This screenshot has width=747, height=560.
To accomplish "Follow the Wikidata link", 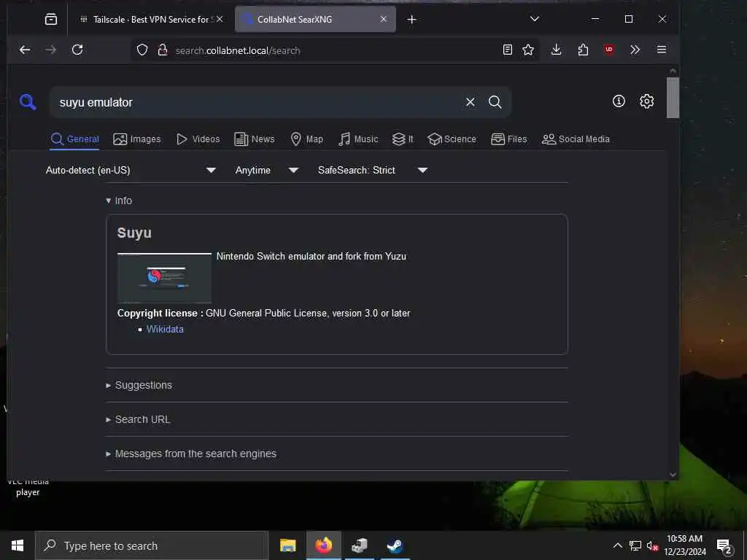I will [165, 329].
